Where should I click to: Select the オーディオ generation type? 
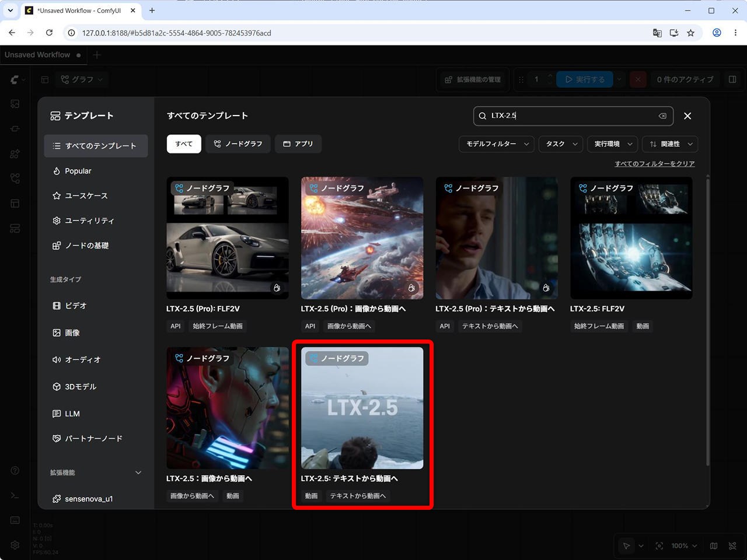[96, 360]
